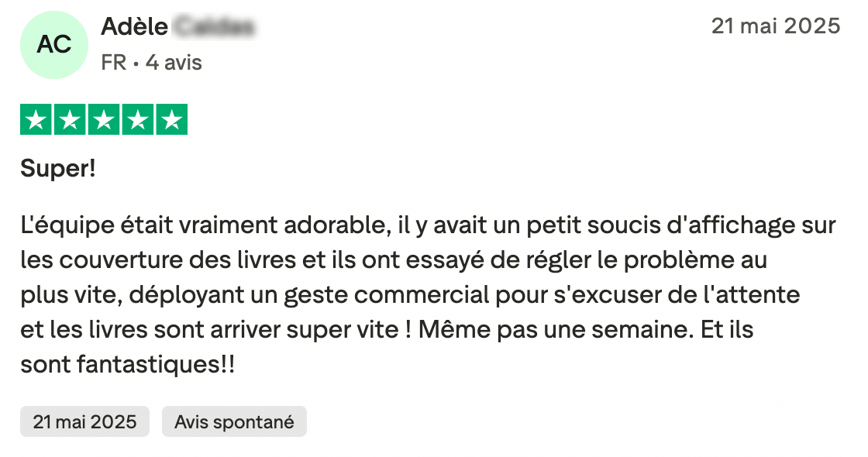868x457 pixels.
Task: Click the green AC avatar circle
Action: point(54,45)
